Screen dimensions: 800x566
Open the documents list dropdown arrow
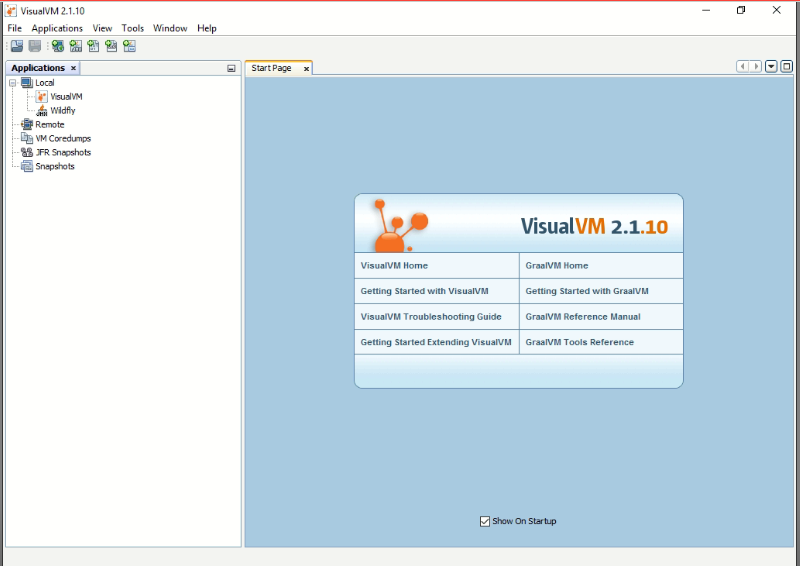(x=771, y=67)
